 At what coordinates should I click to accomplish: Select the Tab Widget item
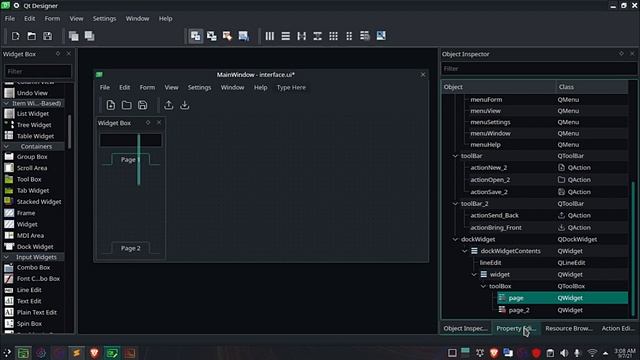33,191
